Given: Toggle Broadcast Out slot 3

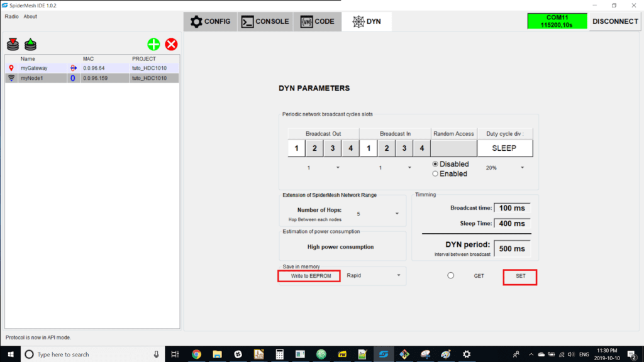Looking at the screenshot, I should point(333,148).
